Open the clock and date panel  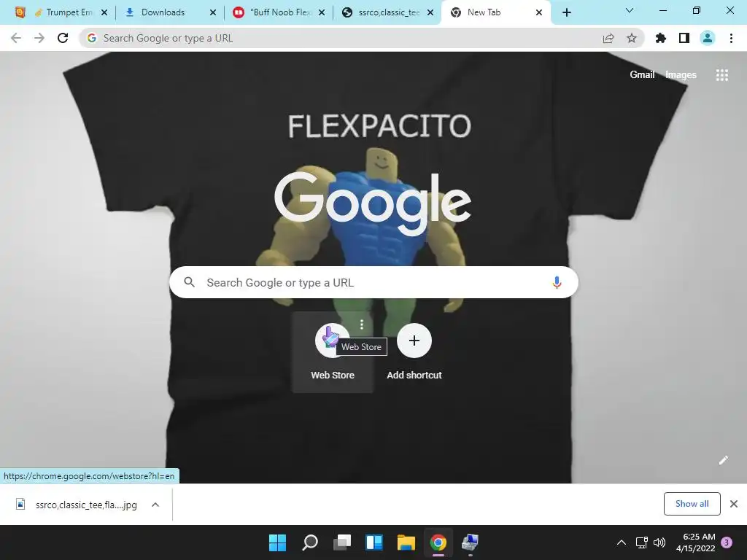[x=695, y=542]
